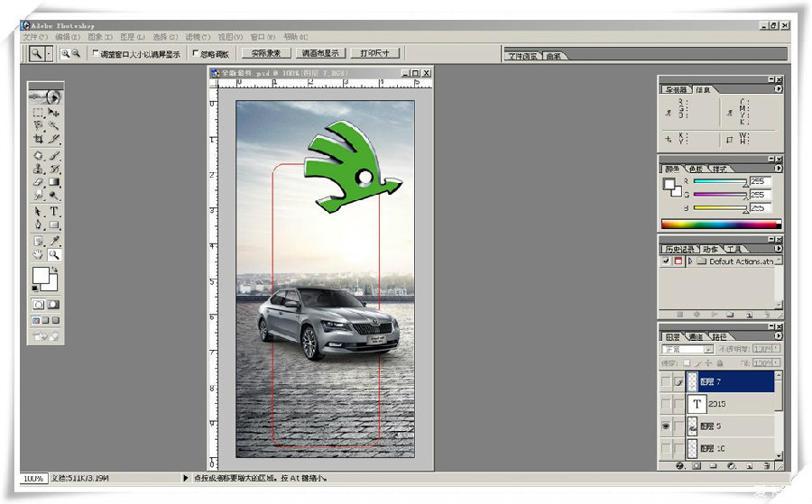The height and width of the screenshot is (504, 812).
Task: Select the Path Selection arrow tool
Action: click(38, 212)
